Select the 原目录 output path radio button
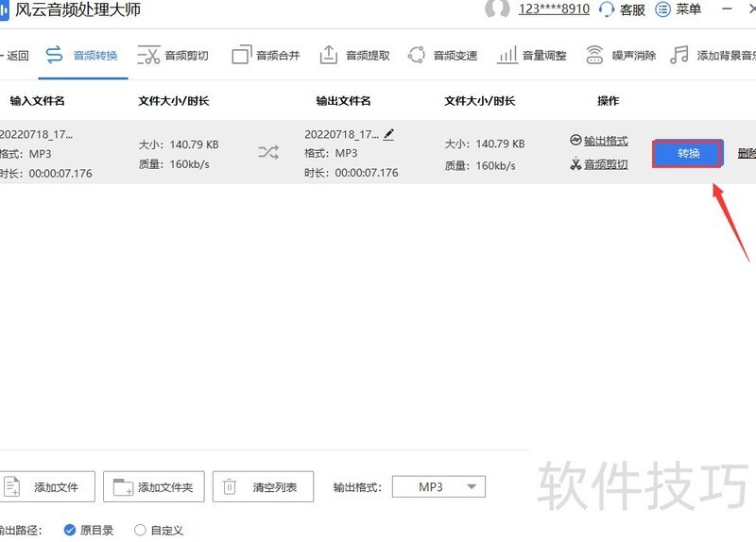 (x=70, y=530)
